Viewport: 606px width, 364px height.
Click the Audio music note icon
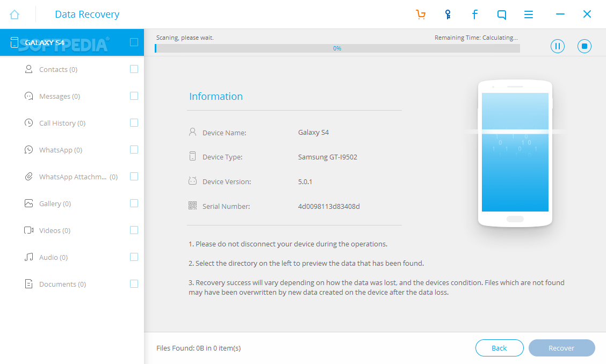[x=28, y=257]
